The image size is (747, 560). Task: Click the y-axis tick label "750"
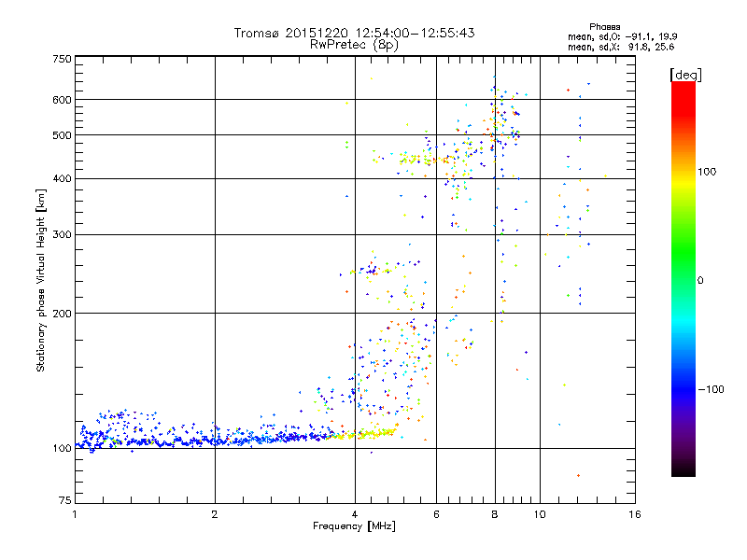[62, 59]
